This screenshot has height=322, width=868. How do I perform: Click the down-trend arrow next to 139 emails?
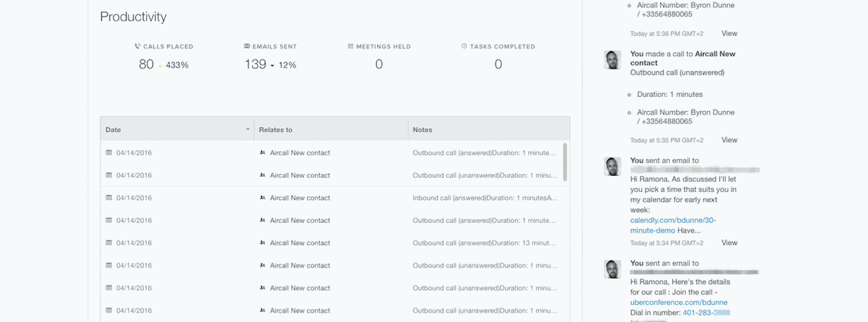pyautogui.click(x=272, y=66)
